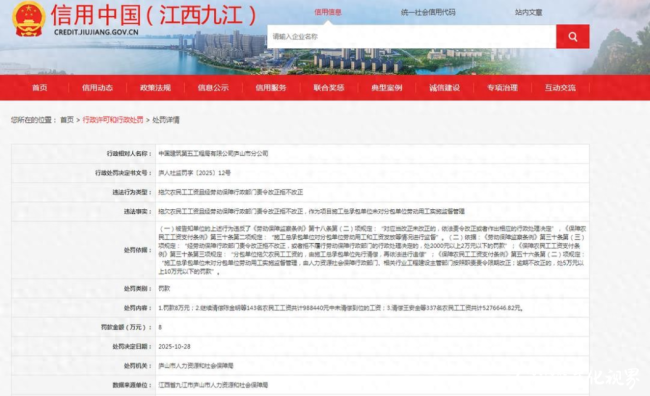Image resolution: width=650 pixels, height=396 pixels.
Task: Click the 您所在的位置 breadcrumb prefix
Action: point(33,120)
